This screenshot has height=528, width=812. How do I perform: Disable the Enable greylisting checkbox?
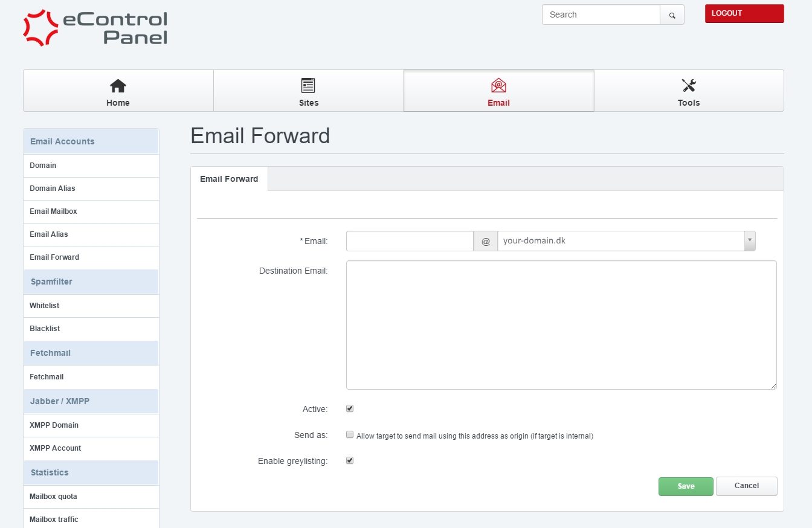349,460
